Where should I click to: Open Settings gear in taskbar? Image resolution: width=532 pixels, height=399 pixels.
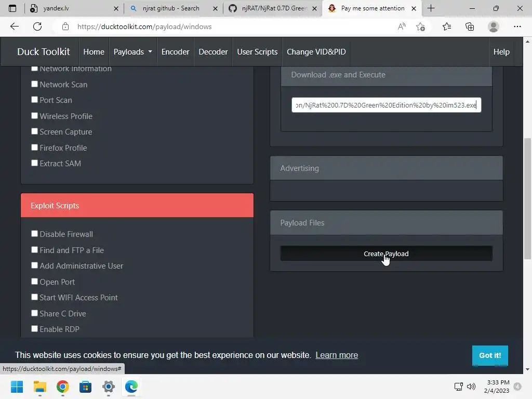109,387
